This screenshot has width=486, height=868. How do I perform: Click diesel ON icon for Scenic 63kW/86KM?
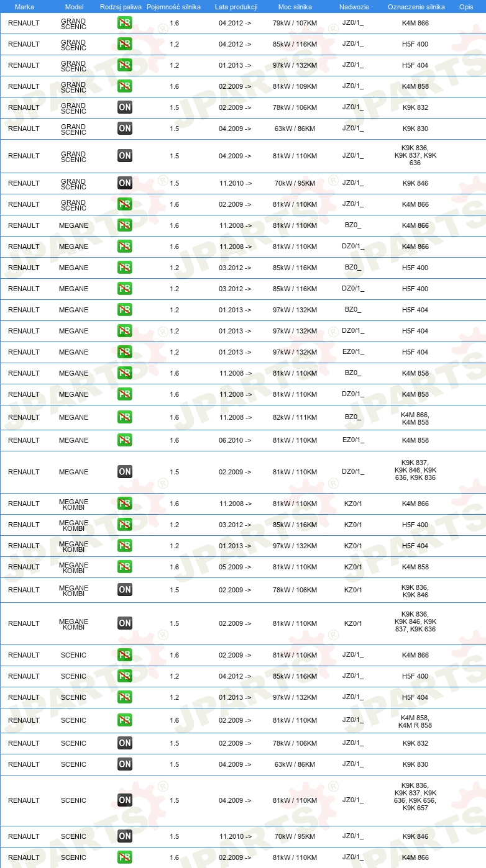(x=124, y=764)
